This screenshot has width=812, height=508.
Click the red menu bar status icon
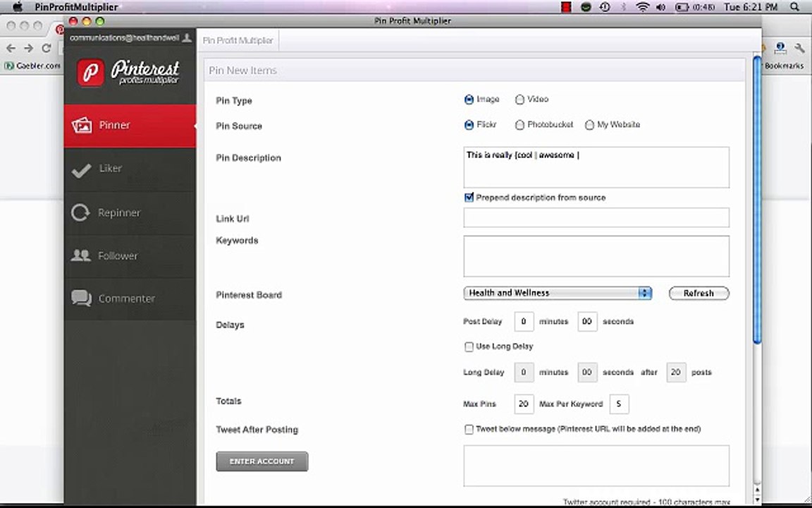(x=566, y=7)
